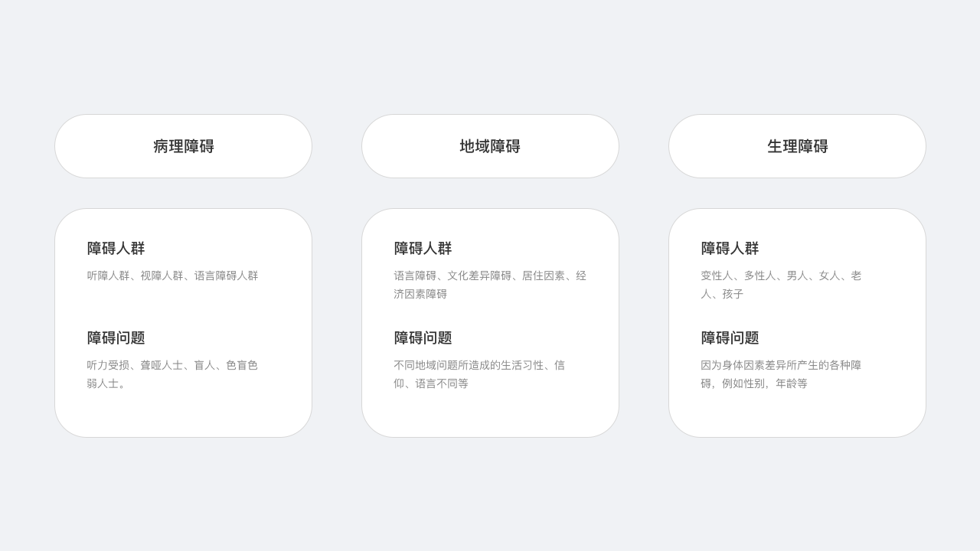Click the line 仰、语言不同等 in the middle card

pos(431,383)
